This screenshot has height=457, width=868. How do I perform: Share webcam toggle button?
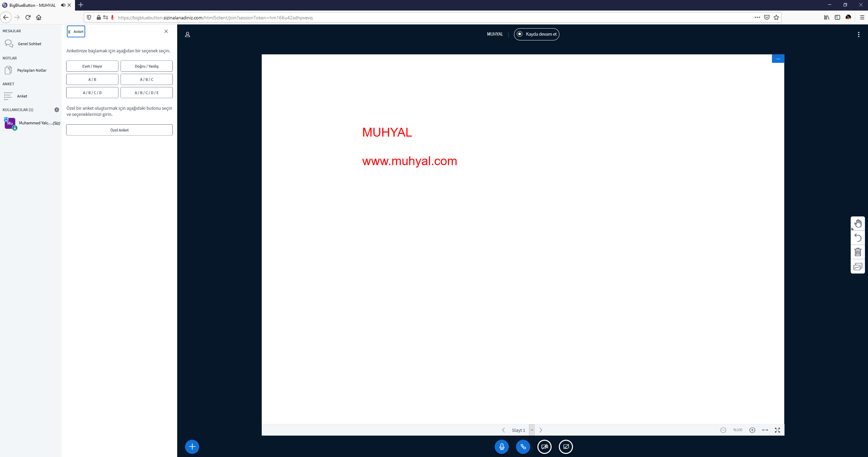pos(544,447)
